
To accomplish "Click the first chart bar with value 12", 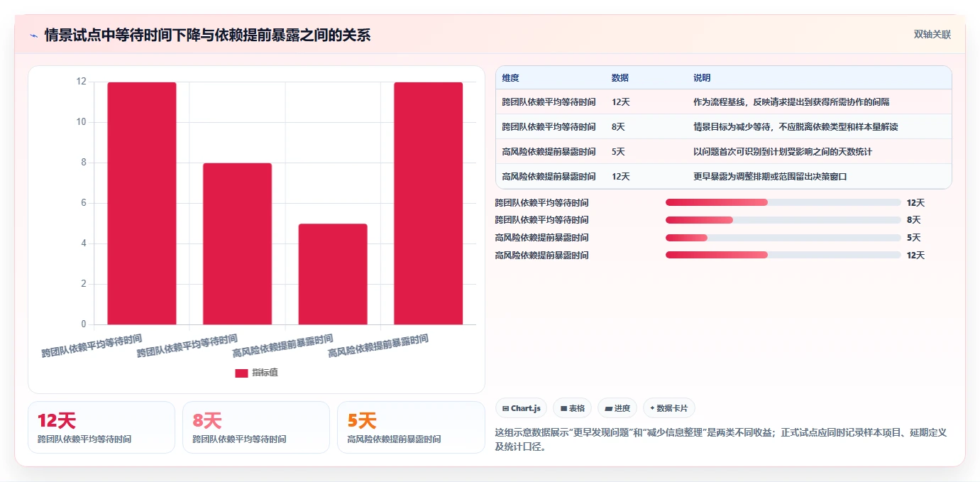I will pyautogui.click(x=142, y=204).
